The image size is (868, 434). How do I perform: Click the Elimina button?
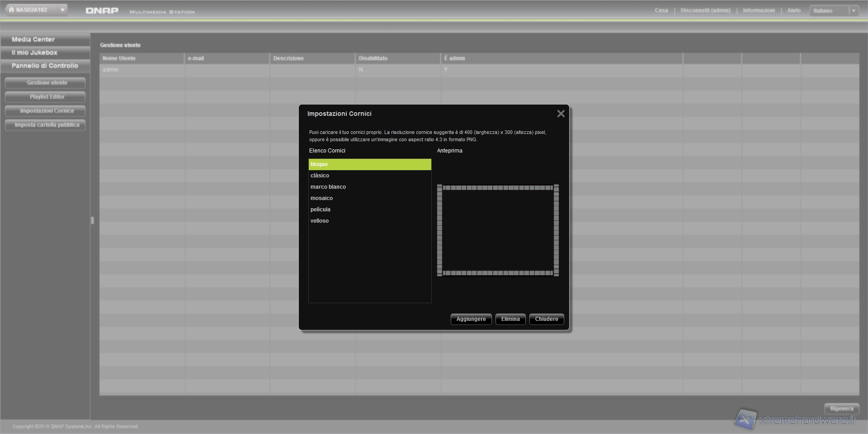[510, 319]
